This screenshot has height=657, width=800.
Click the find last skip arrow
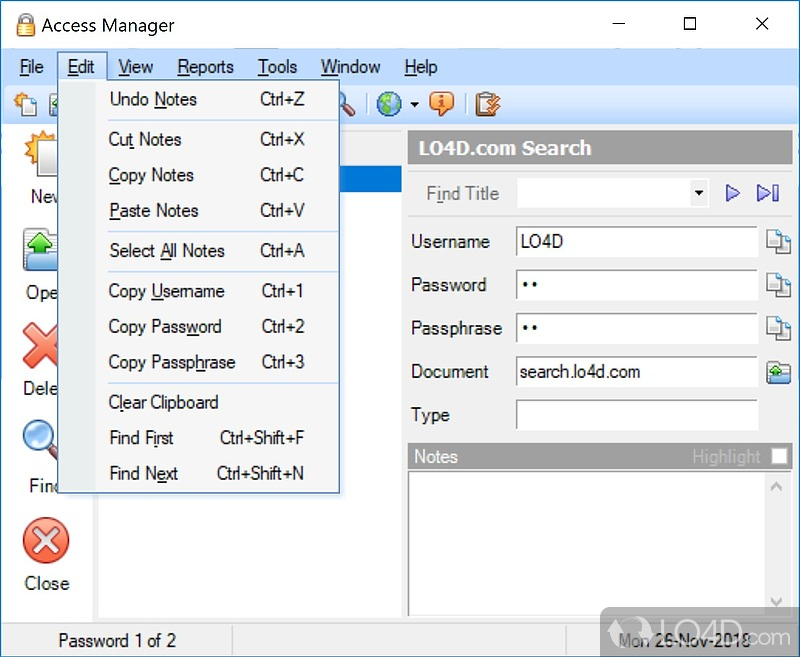[767, 193]
